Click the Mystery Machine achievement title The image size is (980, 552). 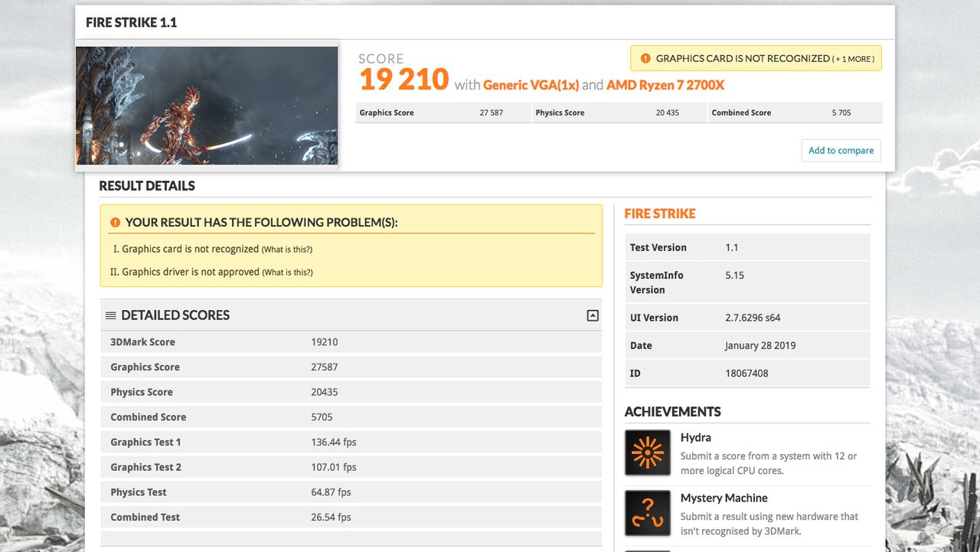click(x=724, y=498)
